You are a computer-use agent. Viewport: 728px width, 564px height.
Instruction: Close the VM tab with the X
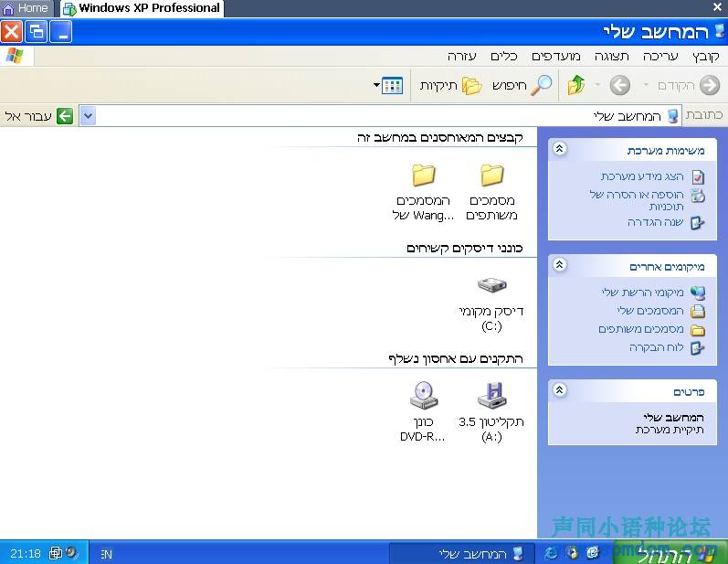coord(717,7)
